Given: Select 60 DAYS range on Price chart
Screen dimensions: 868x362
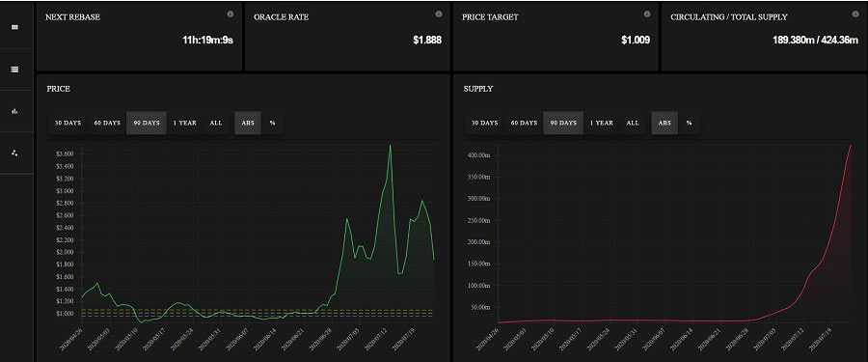Looking at the screenshot, I should [107, 123].
